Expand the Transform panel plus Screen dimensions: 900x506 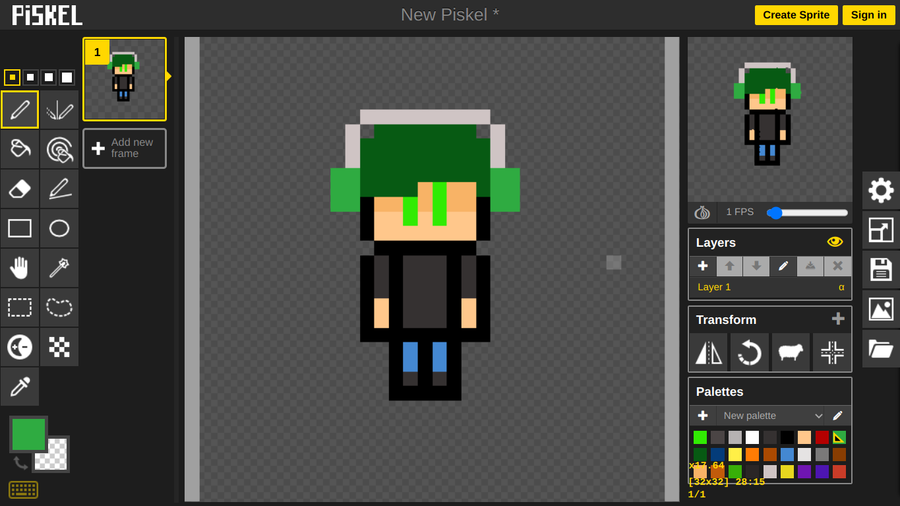coord(838,319)
